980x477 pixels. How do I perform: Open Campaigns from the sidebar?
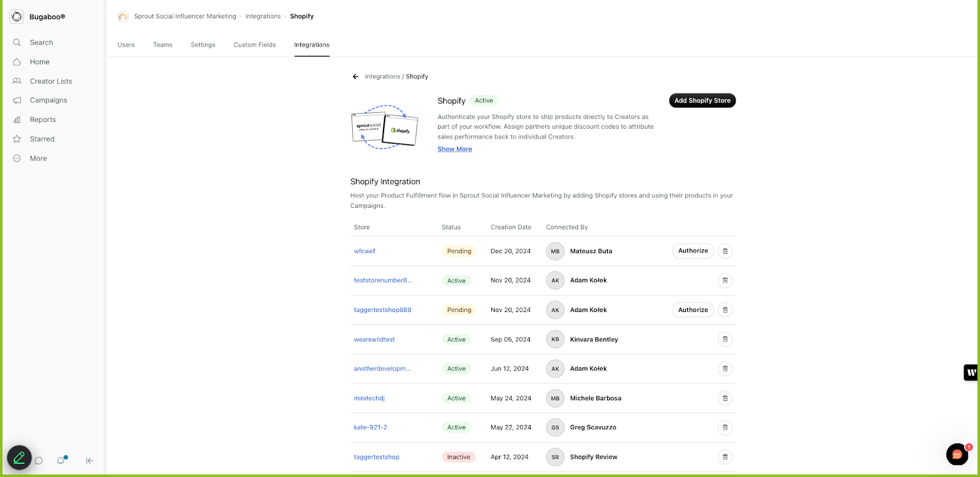[48, 101]
